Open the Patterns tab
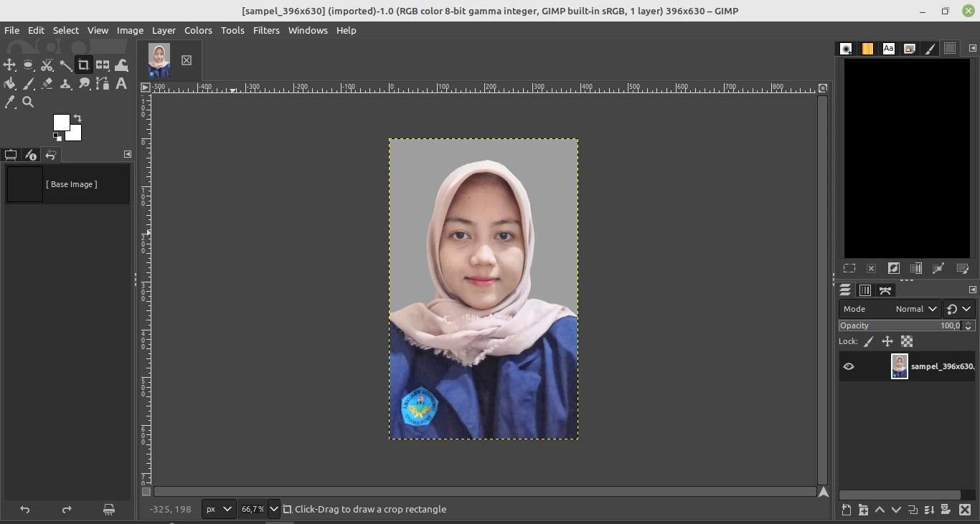This screenshot has width=980, height=524. click(x=867, y=49)
